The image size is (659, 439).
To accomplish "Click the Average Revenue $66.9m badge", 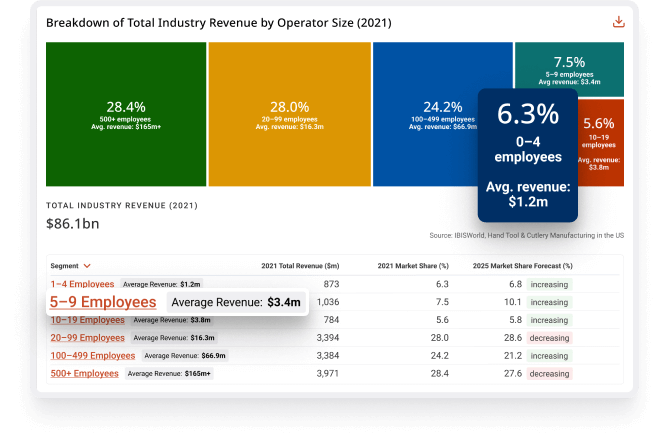I will (x=185, y=355).
